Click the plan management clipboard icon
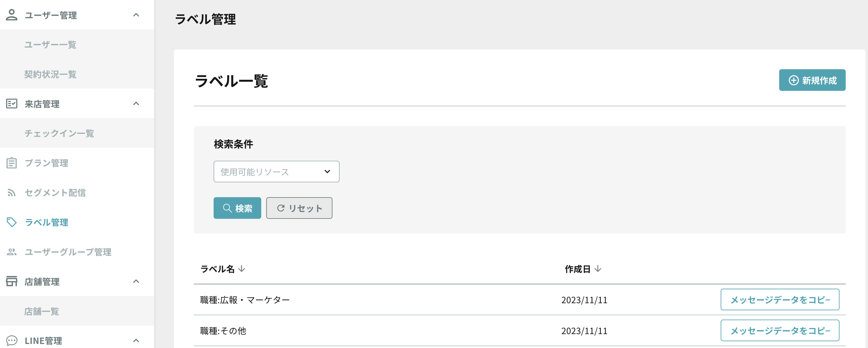This screenshot has height=348, width=868. click(11, 163)
